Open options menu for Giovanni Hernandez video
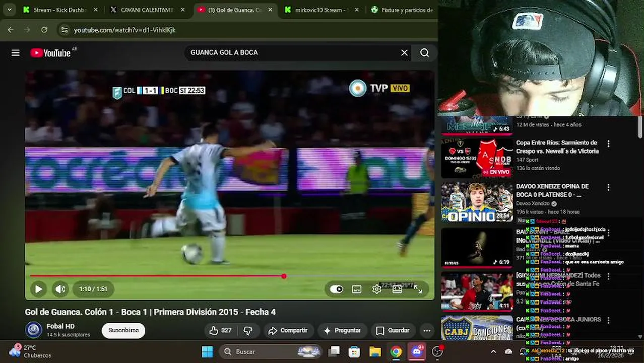This screenshot has height=363, width=644. coord(608,276)
